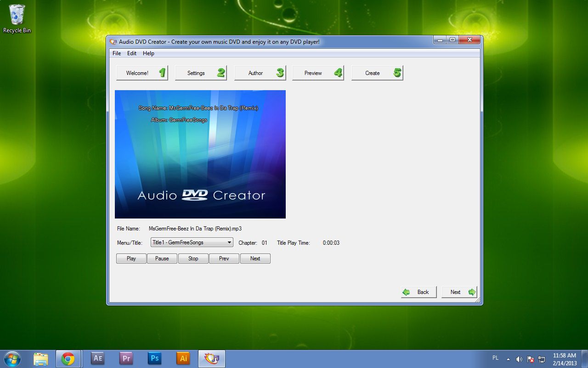Click Audio DVD Creator taskbar icon
The image size is (588, 368).
[211, 359]
